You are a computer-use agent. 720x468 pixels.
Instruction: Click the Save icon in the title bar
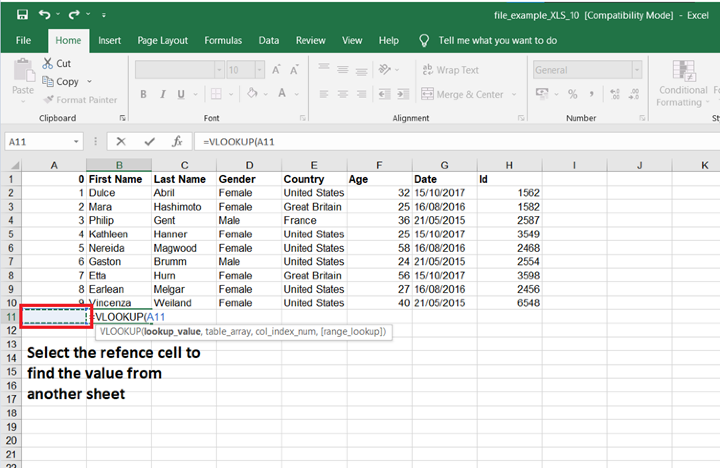[23, 15]
